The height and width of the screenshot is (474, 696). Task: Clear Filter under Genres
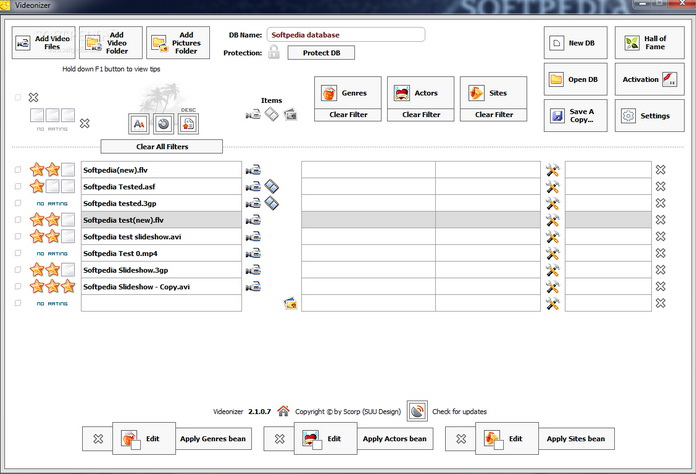coord(348,115)
